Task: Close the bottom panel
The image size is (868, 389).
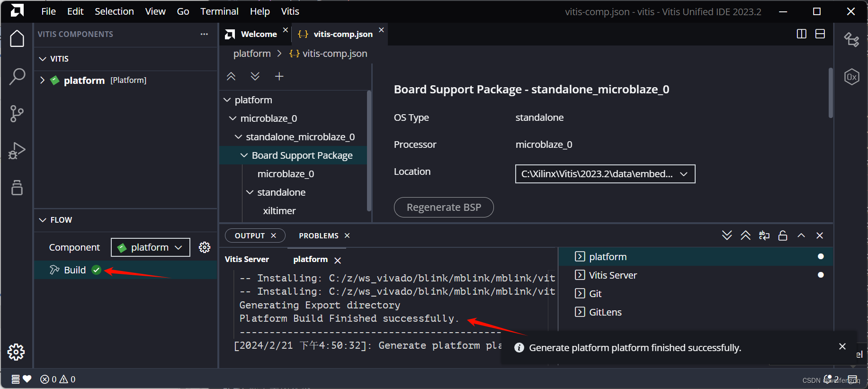Action: point(820,235)
